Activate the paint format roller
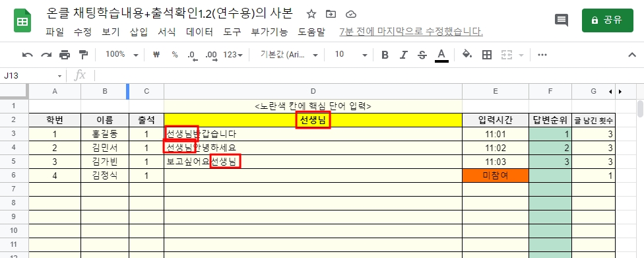Image resolution: width=644 pixels, height=258 pixels. (x=83, y=55)
